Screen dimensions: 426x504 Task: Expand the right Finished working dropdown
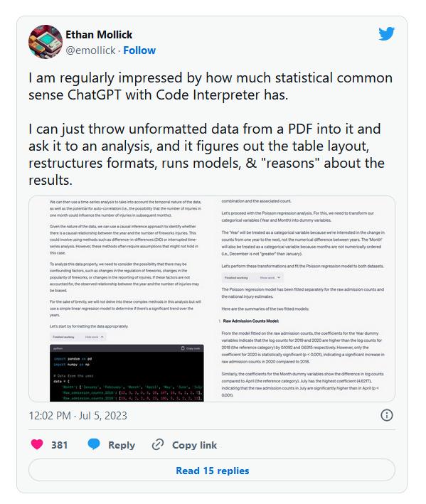[252, 277]
